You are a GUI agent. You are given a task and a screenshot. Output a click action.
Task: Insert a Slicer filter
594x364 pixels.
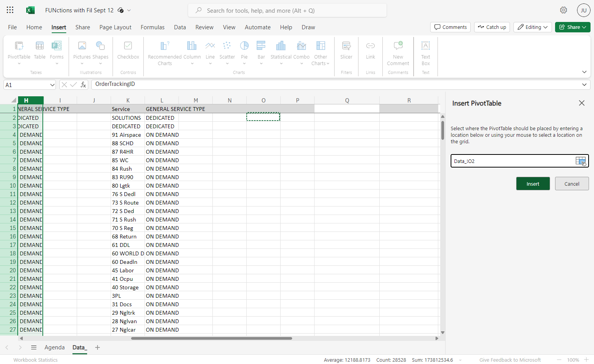346,50
